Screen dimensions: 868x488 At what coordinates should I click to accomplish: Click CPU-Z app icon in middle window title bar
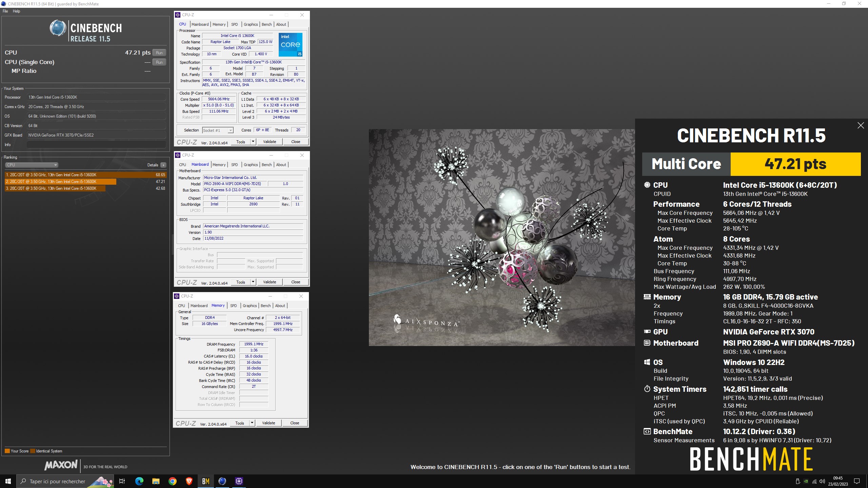[x=178, y=155]
